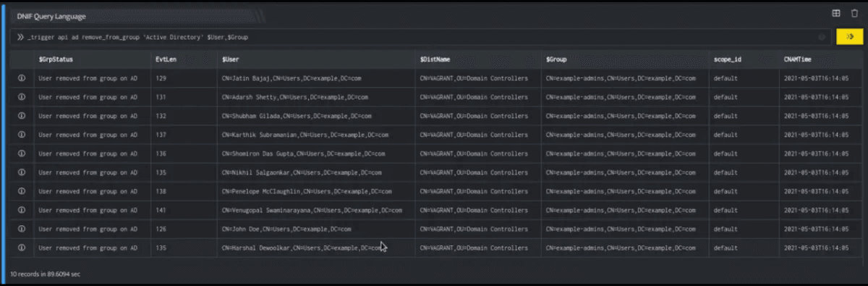Image resolution: width=868 pixels, height=286 pixels.
Task: Click the trash delete icon
Action: coord(854,13)
